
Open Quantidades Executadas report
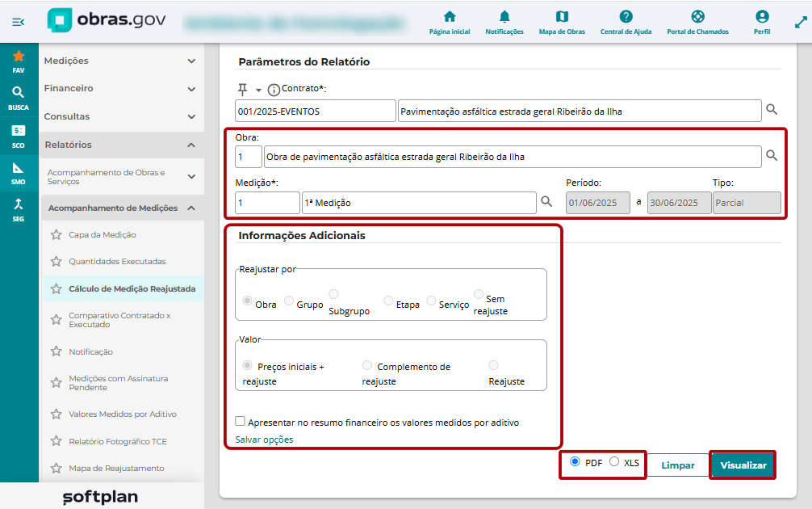pos(117,262)
